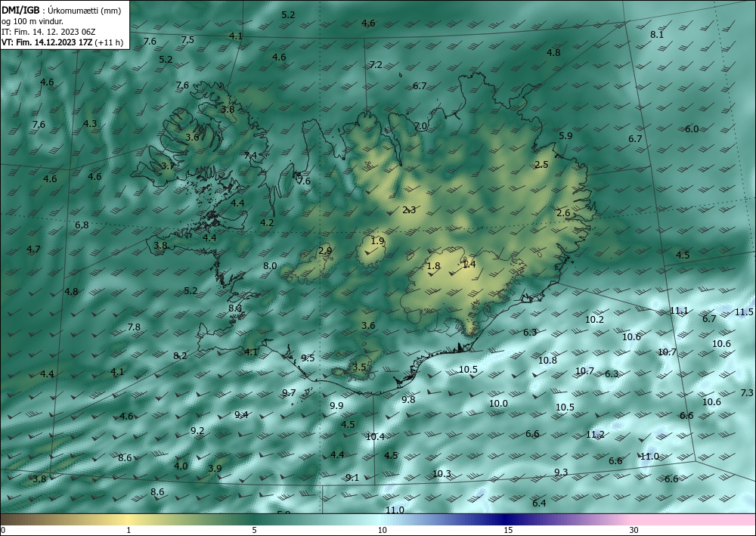Click the '0' label on the color scale
756x536 pixels.
point(3,531)
